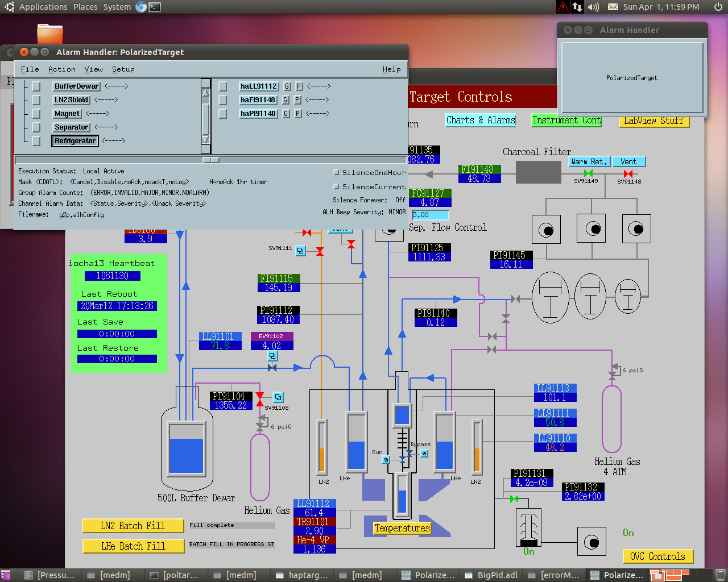728x582 pixels.
Task: Open the Help menu in Alarm Handler
Action: point(392,69)
